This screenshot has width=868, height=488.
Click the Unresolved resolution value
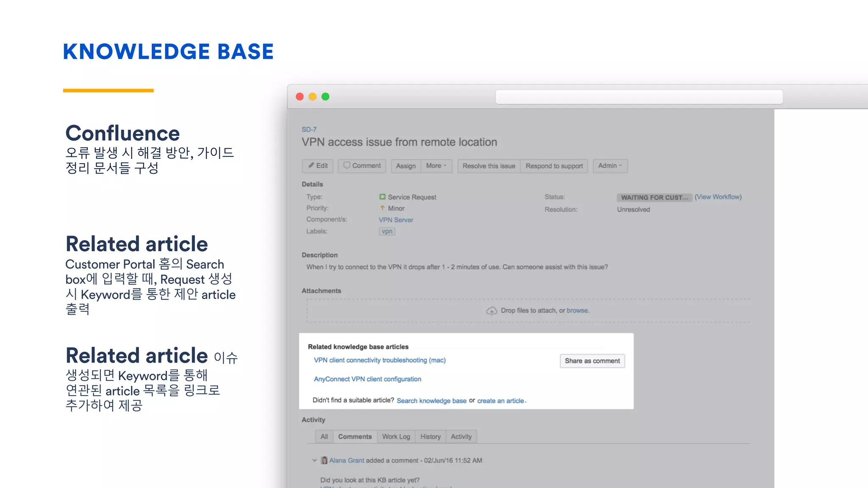633,210
